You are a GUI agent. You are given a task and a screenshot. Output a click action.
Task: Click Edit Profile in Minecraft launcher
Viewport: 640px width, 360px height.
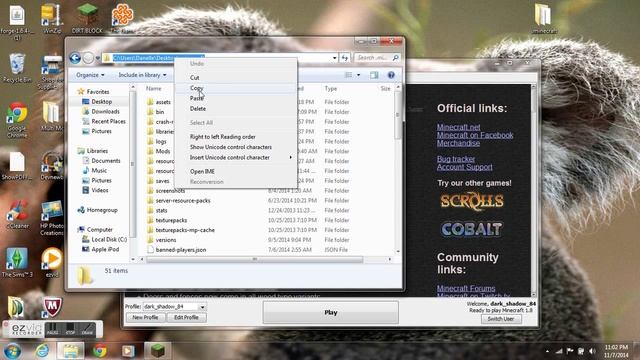[x=187, y=318]
